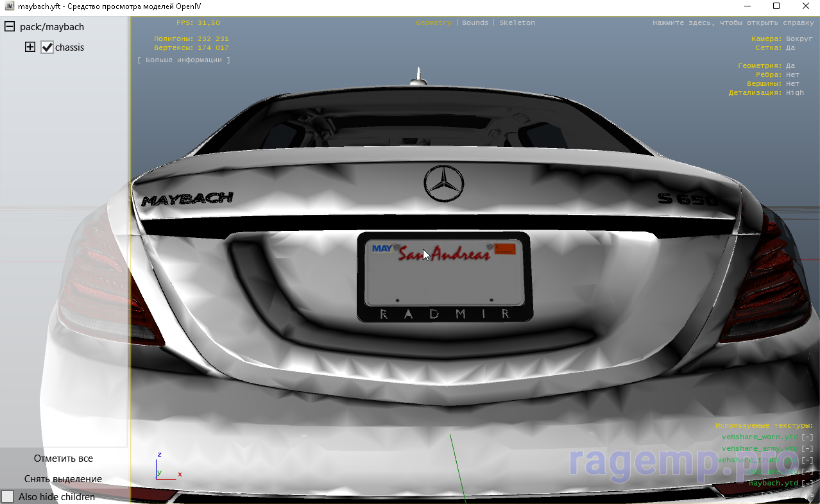This screenshot has height=504, width=820.
Task: Uncheck the chassis checkbox
Action: click(x=47, y=47)
